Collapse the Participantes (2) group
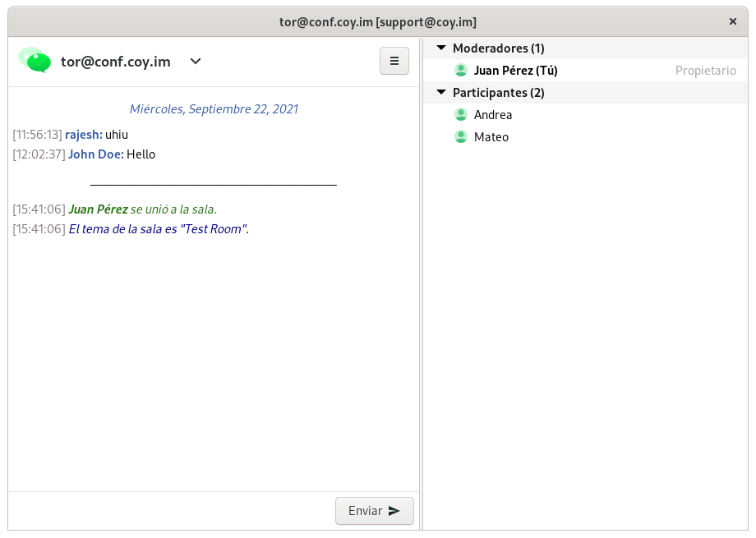The height and width of the screenshot is (538, 756). [441, 93]
